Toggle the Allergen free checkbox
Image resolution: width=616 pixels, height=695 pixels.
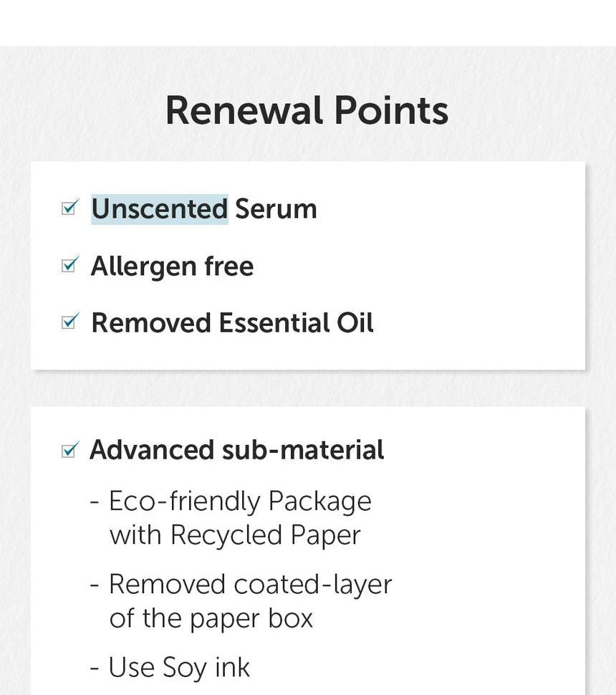coord(69,266)
